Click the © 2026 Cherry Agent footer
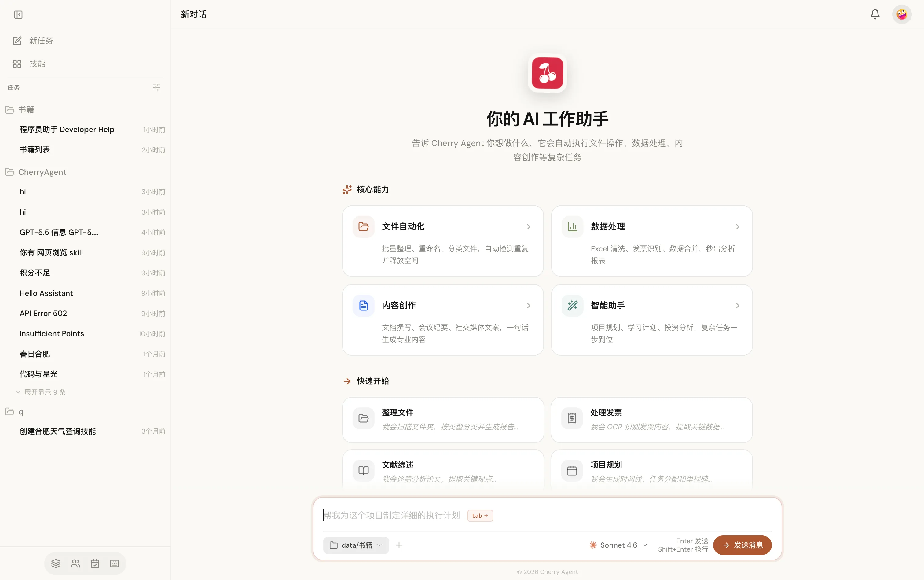The height and width of the screenshot is (580, 924). 547,571
